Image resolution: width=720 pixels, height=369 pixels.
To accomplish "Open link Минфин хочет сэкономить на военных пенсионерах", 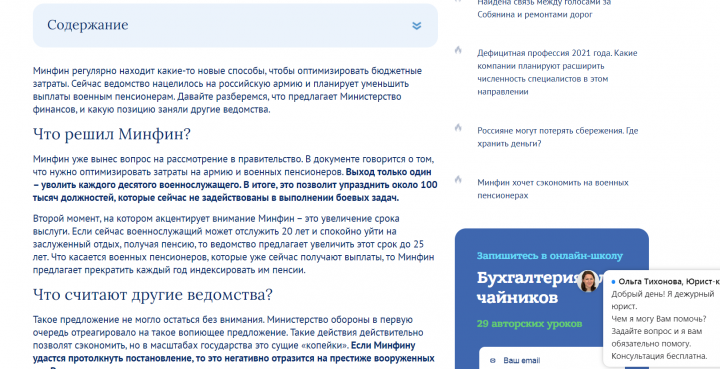I will 553,189.
